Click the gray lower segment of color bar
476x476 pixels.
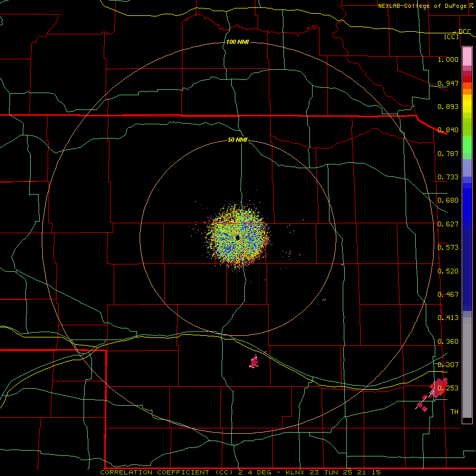[x=467, y=368]
